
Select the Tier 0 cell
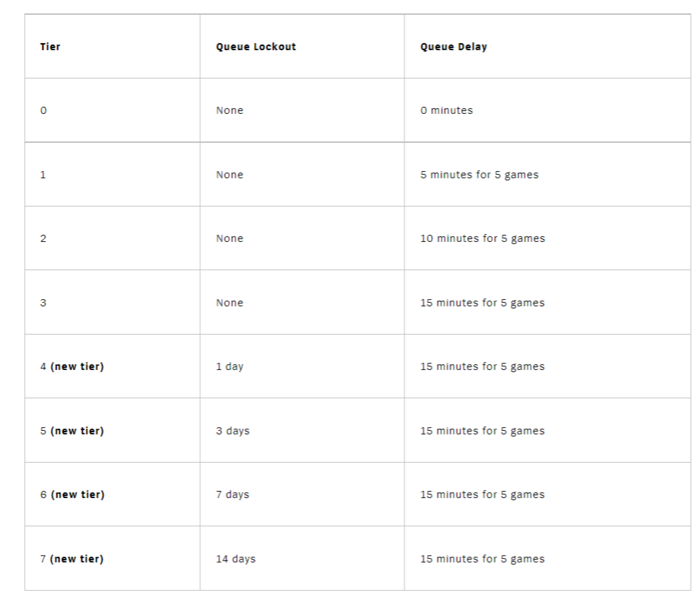pos(113,110)
